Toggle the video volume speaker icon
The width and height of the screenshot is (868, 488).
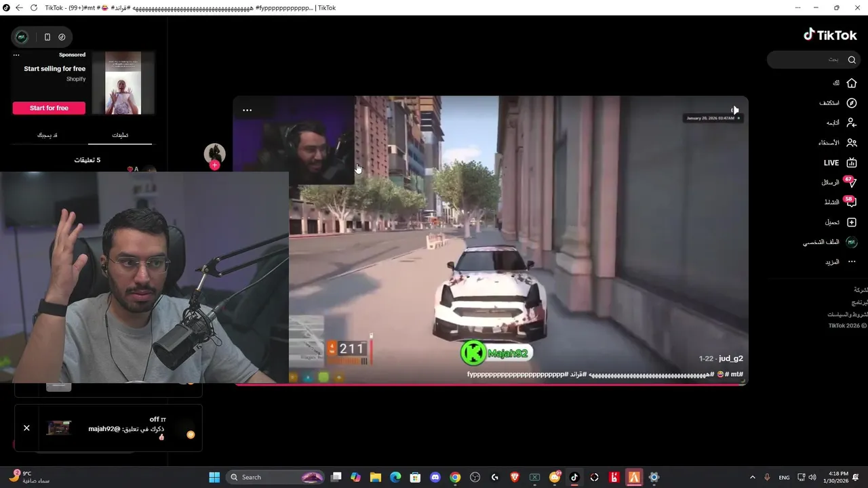point(734,110)
